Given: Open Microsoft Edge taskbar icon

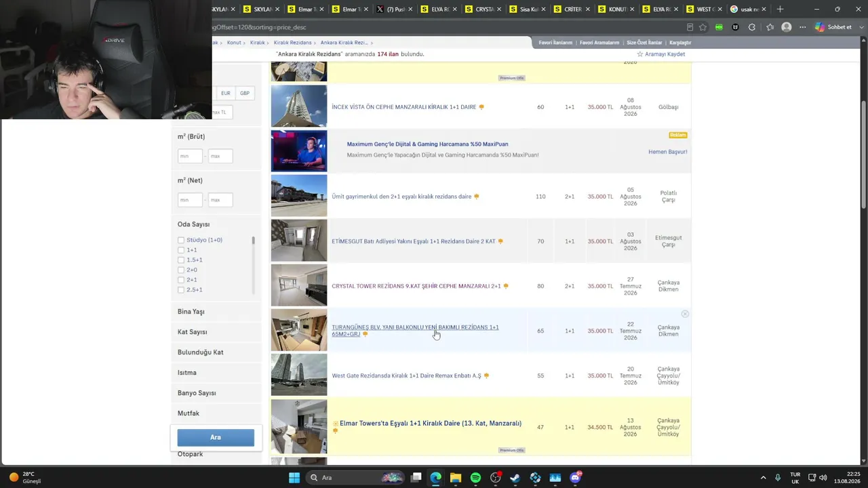Looking at the screenshot, I should (x=435, y=478).
